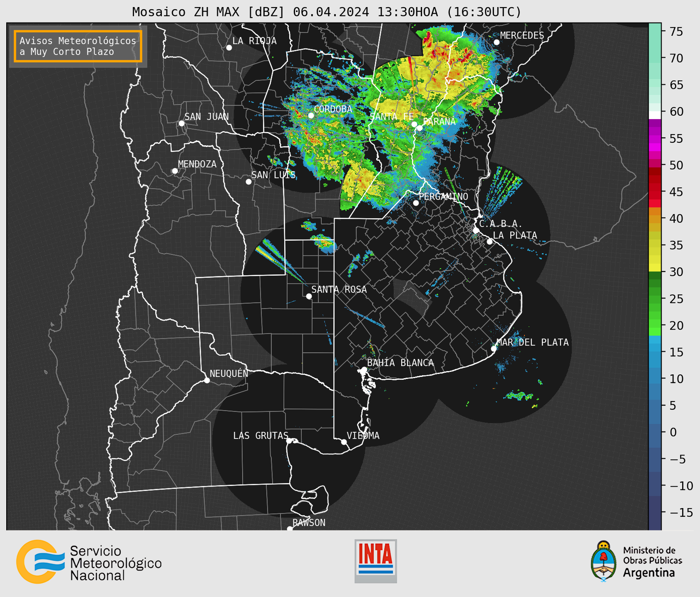Select the C.A.B.A. city marker
Screen dimensions: 700x597
coord(476,230)
